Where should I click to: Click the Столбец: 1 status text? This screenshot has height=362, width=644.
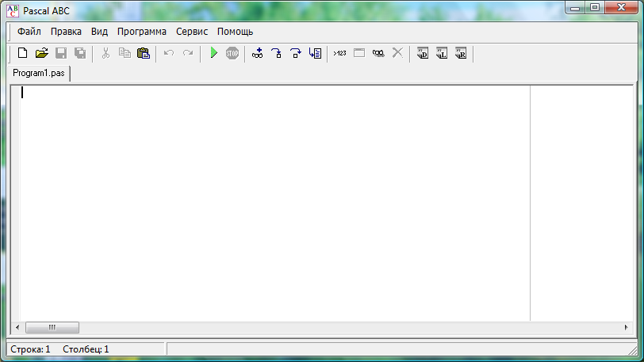tap(86, 349)
